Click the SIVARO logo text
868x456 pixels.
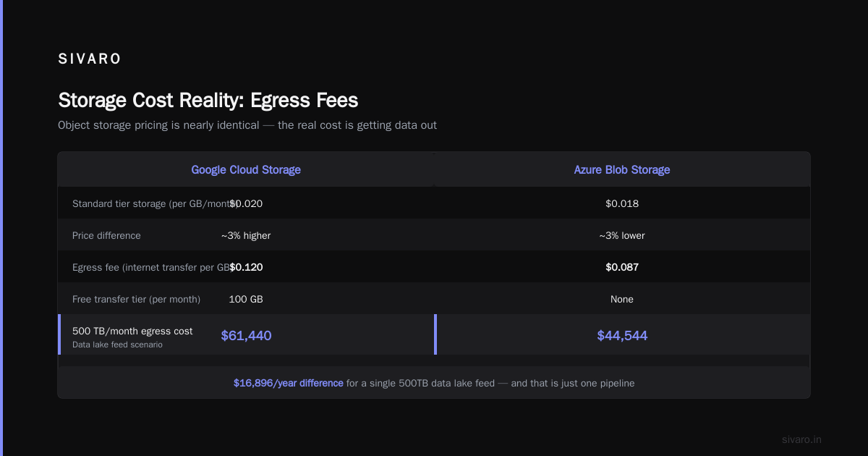(x=90, y=59)
